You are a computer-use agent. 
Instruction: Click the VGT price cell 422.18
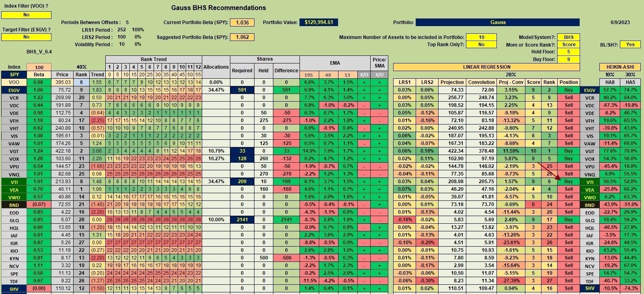click(x=62, y=151)
